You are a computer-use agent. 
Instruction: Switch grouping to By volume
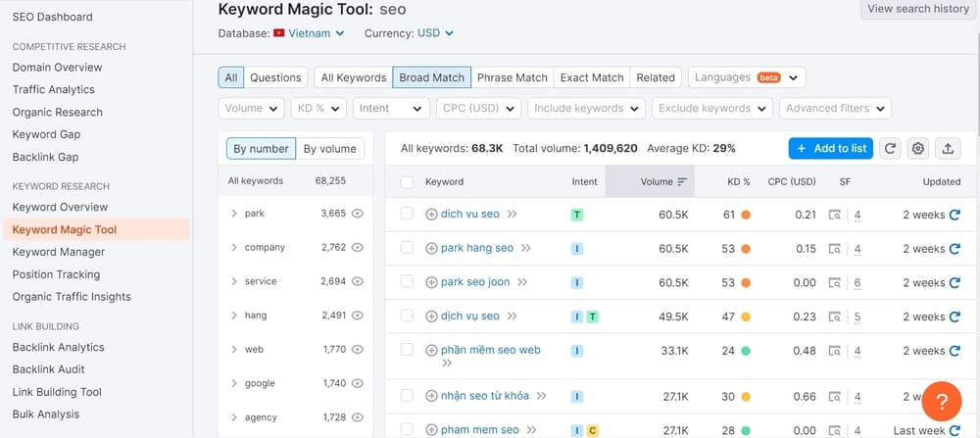(x=330, y=149)
